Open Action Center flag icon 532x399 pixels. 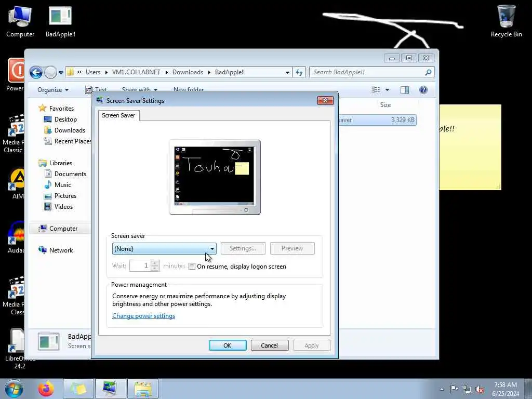tap(454, 389)
